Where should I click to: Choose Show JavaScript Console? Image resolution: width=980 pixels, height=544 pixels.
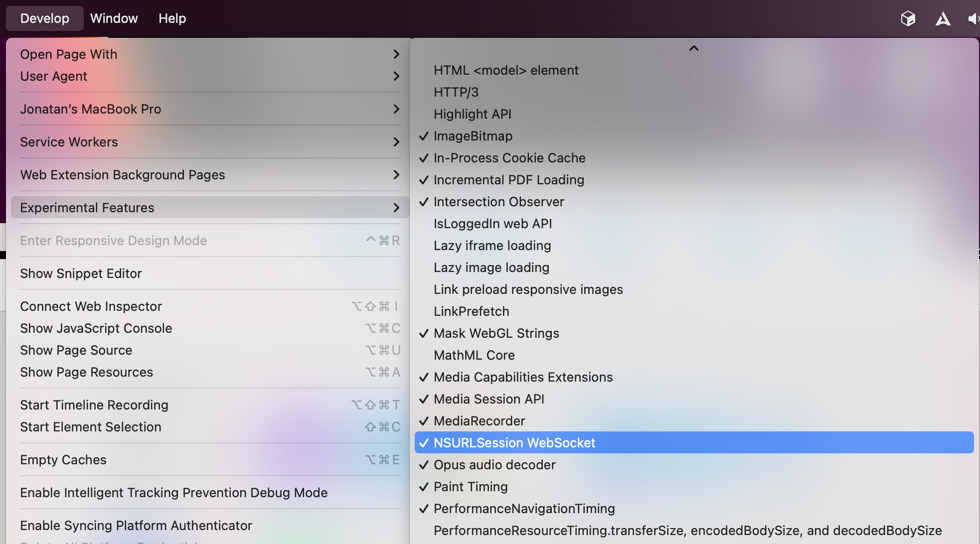(96, 328)
